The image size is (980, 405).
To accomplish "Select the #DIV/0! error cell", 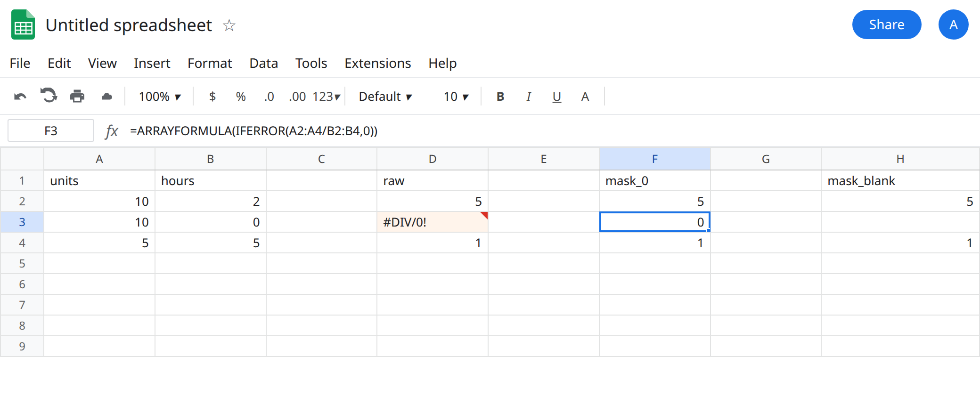I will pos(433,222).
